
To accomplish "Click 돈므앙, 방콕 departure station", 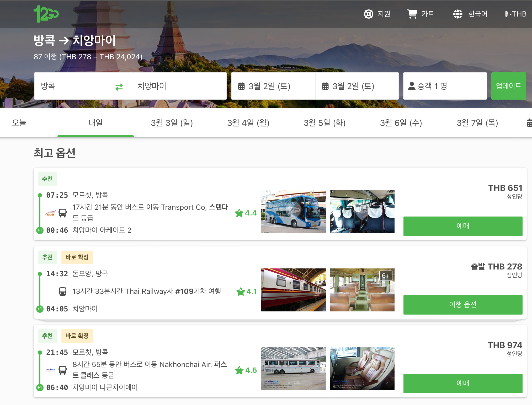I will coord(90,274).
